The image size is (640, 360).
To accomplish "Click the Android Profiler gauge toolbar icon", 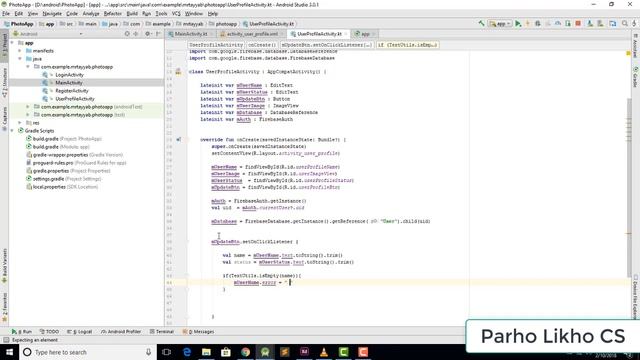I will click(x=558, y=24).
